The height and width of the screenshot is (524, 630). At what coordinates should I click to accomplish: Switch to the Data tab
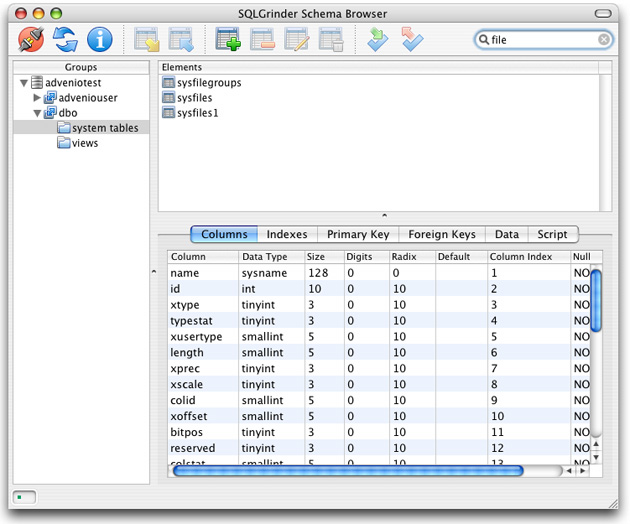(507, 234)
